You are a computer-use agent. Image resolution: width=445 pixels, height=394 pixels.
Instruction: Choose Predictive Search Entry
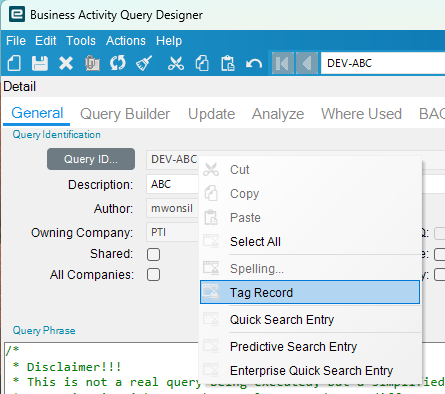point(310,346)
